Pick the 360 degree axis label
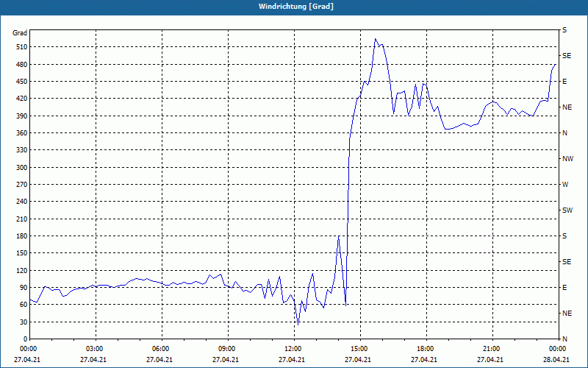This screenshot has height=368, width=588. pos(22,133)
